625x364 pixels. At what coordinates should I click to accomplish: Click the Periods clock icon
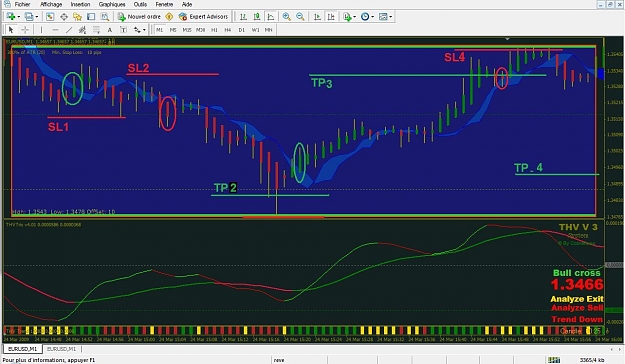(x=365, y=17)
